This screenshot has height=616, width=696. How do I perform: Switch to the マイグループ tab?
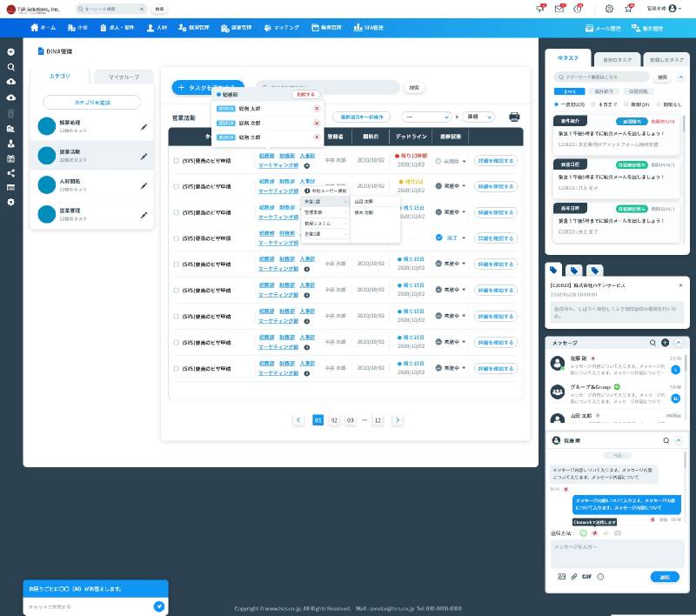(124, 77)
